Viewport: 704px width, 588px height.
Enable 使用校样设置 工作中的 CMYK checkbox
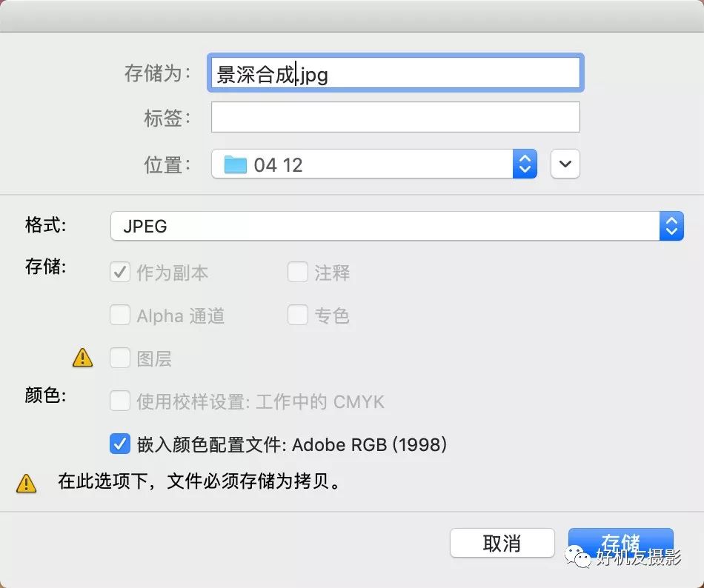pos(120,401)
